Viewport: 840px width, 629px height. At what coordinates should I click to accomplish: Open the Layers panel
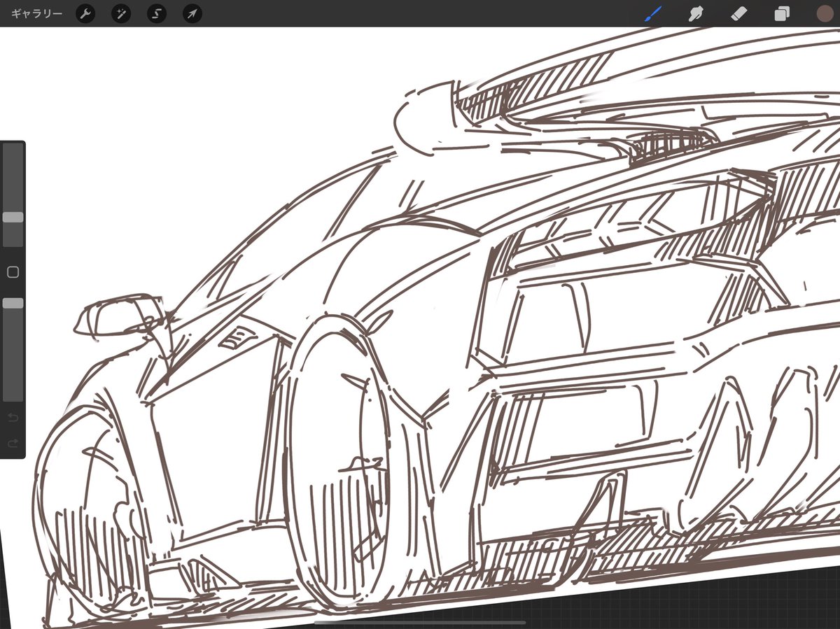click(782, 14)
